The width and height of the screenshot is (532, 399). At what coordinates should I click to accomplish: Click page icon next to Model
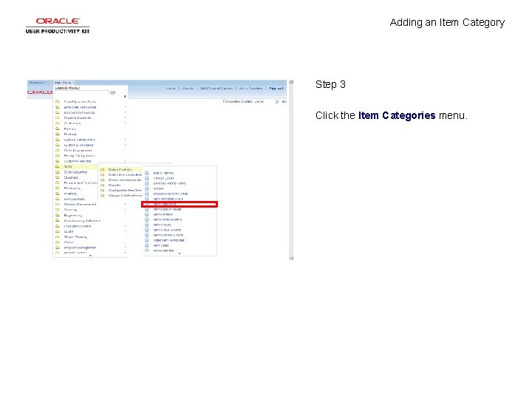[x=146, y=188]
